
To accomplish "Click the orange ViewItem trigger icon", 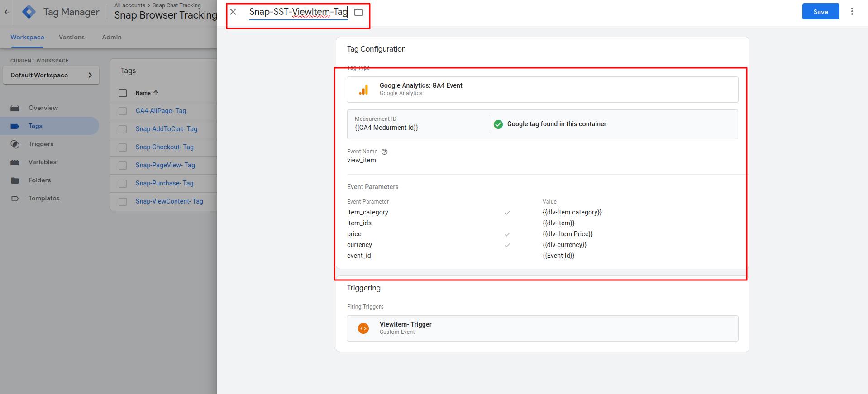I will click(363, 328).
